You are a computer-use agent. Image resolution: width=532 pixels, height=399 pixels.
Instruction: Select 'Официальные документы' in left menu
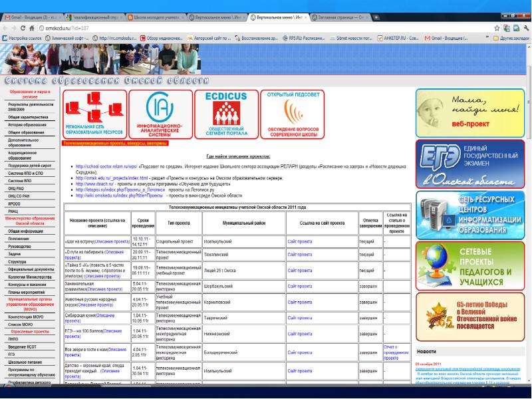coord(31,269)
